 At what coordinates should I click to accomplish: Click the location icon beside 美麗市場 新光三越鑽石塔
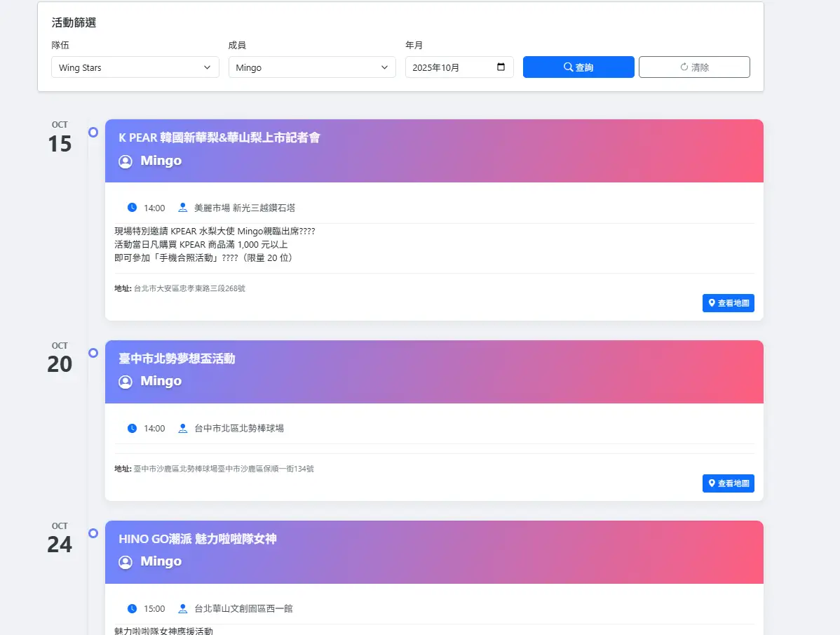tap(183, 208)
